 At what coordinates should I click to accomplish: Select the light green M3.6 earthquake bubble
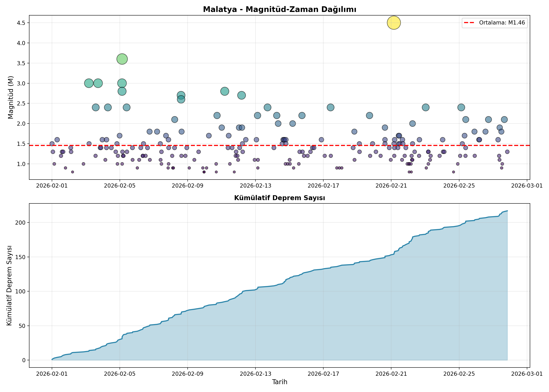click(122, 59)
